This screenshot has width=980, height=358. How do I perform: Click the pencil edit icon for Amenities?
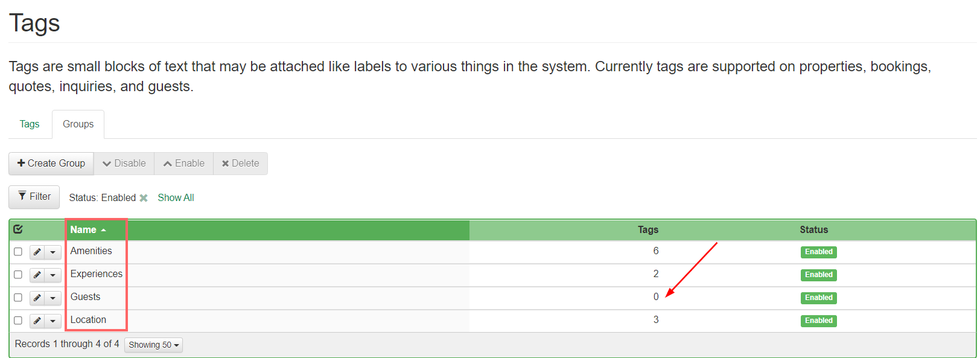(37, 252)
